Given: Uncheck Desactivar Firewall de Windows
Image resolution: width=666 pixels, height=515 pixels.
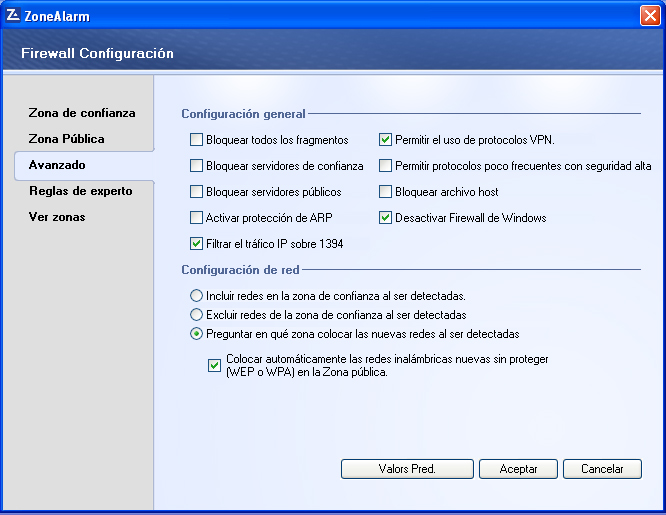Looking at the screenshot, I should (385, 218).
